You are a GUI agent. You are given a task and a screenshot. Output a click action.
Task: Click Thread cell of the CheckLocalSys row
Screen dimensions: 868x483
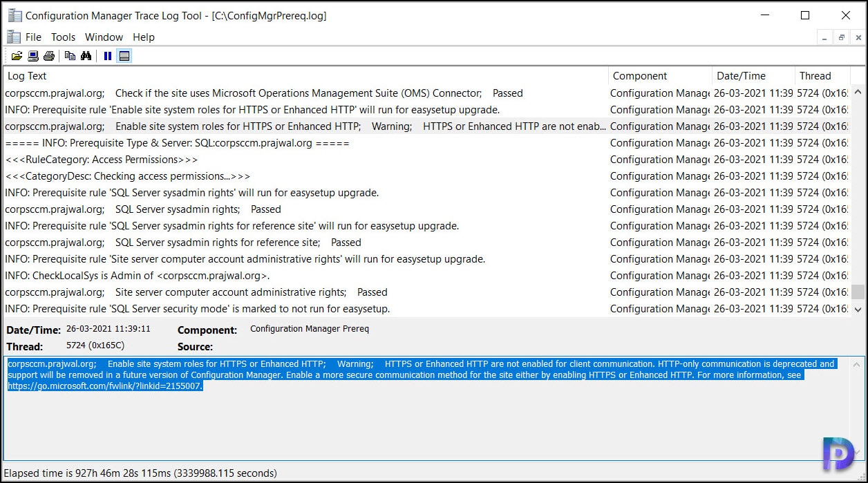pyautogui.click(x=822, y=276)
